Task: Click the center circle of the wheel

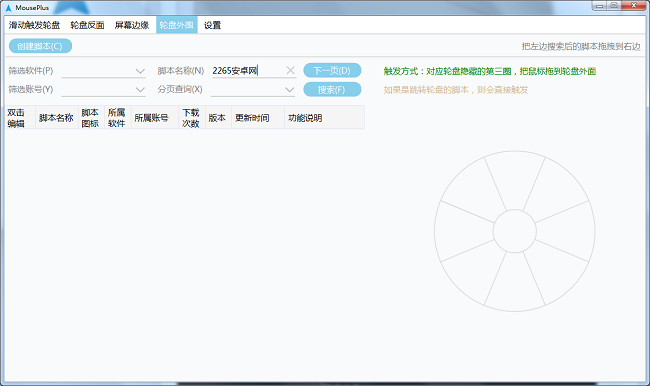Action: click(x=514, y=231)
